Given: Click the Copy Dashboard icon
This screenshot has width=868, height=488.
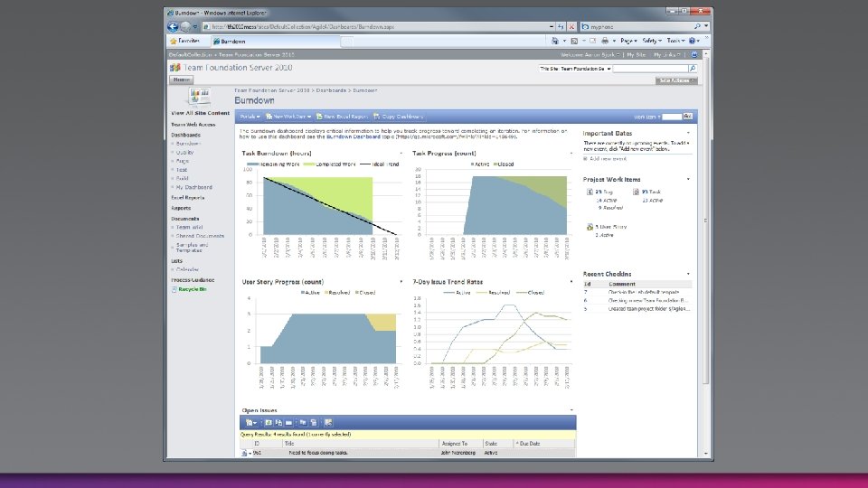Looking at the screenshot, I should [x=377, y=117].
